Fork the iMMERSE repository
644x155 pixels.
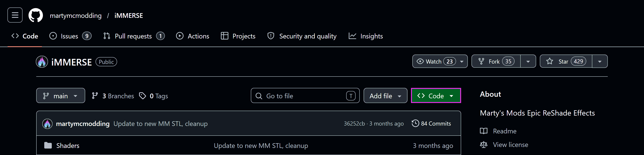(496, 61)
